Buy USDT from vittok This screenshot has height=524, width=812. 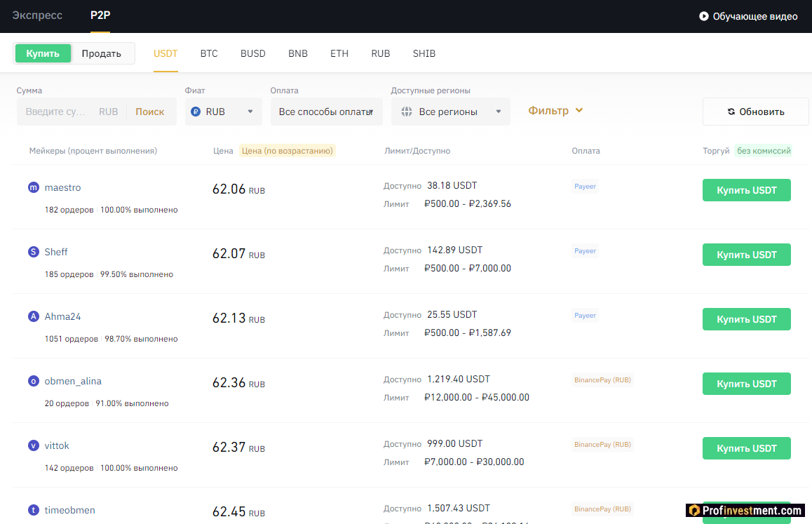coord(746,448)
